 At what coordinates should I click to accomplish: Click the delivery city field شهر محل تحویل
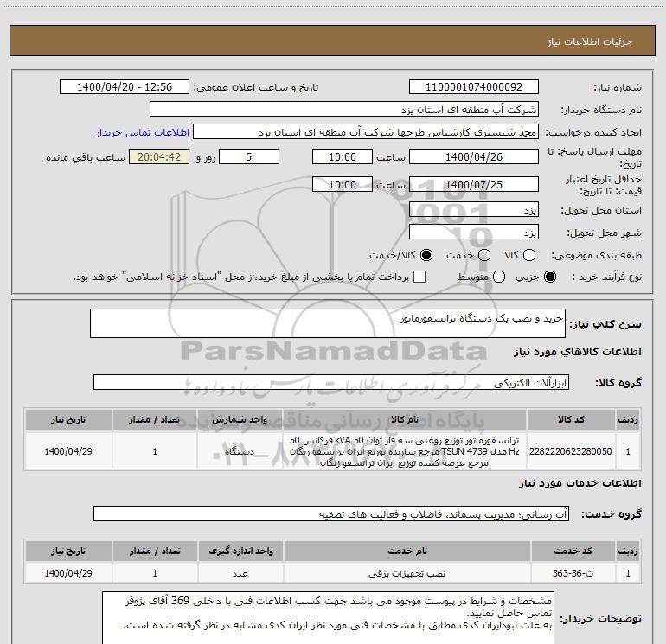(474, 233)
